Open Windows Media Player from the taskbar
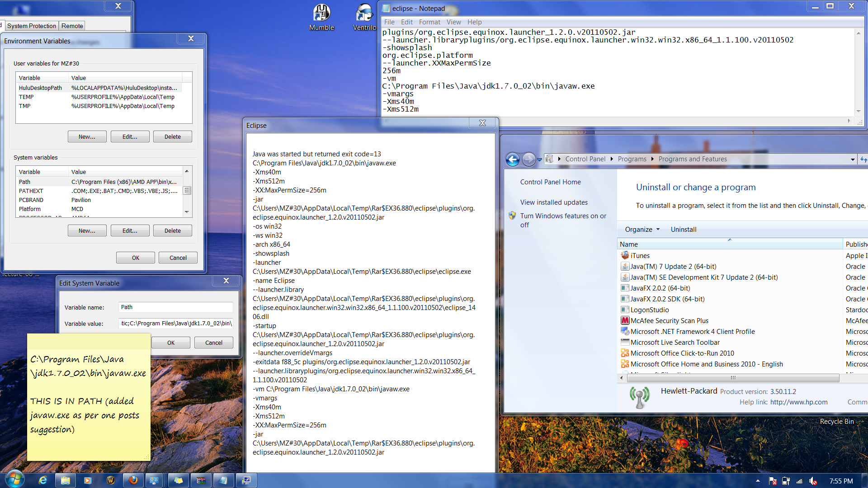868x488 pixels. coord(88,480)
